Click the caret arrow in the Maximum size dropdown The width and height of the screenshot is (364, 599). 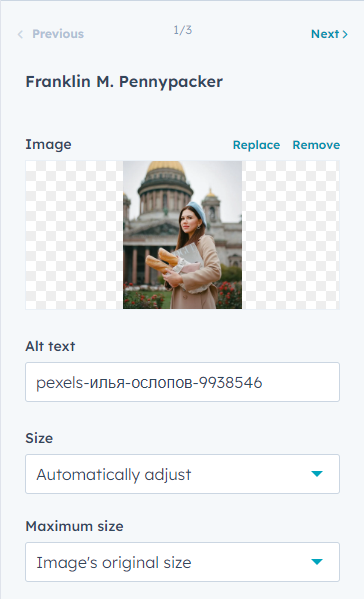pyautogui.click(x=317, y=562)
